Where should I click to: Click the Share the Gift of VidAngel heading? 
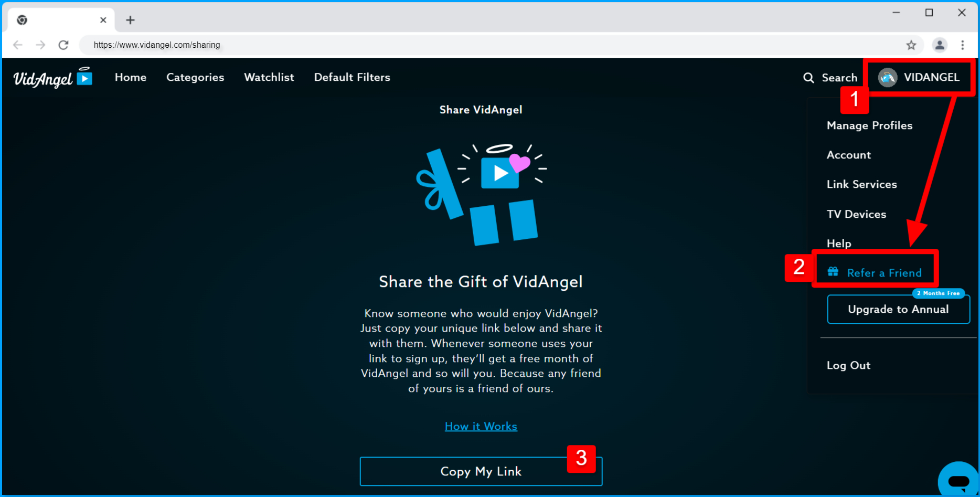[481, 282]
